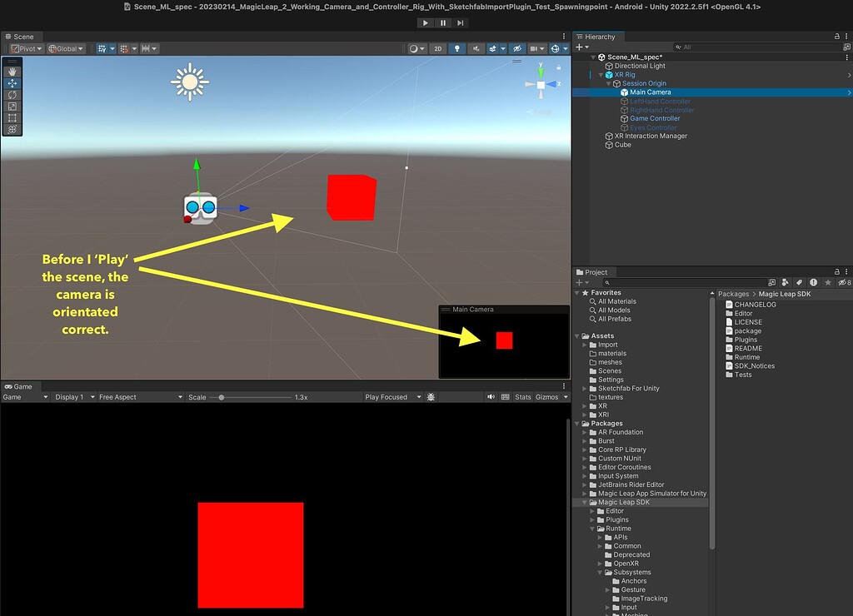
Task: Click the Stats button in the Game toolbar
Action: click(x=523, y=397)
